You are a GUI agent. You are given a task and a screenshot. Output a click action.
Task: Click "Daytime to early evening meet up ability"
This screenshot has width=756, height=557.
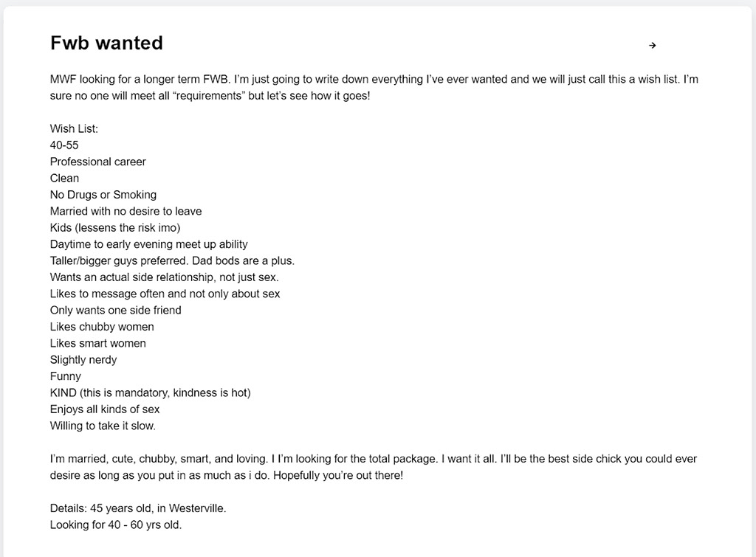click(x=149, y=244)
